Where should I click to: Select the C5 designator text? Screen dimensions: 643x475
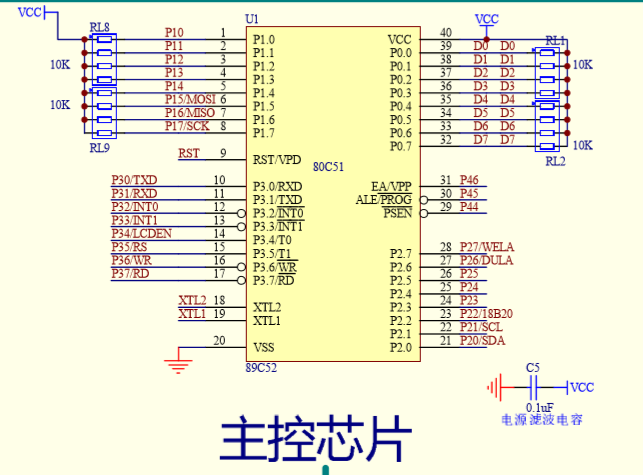tap(533, 368)
